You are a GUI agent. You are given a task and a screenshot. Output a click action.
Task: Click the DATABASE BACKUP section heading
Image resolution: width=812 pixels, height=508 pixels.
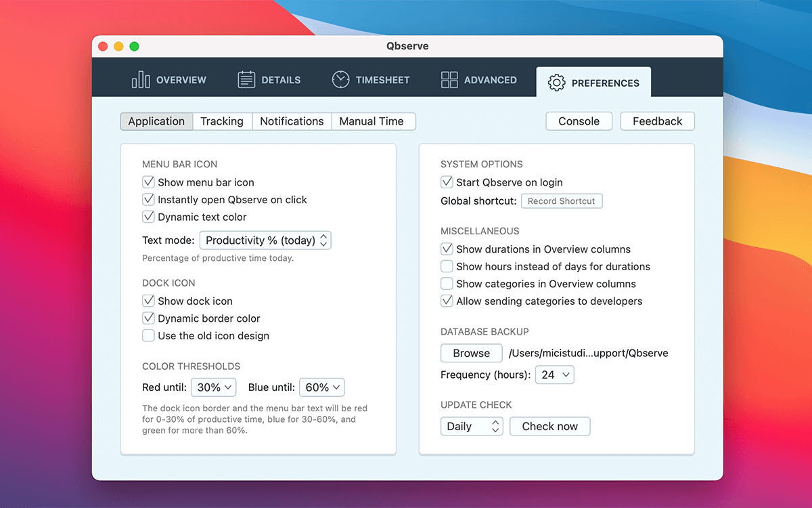click(484, 332)
